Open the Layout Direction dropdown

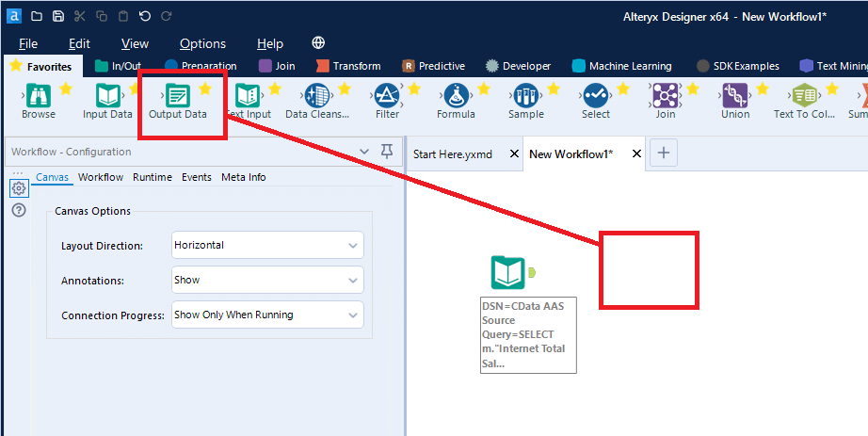tap(267, 245)
